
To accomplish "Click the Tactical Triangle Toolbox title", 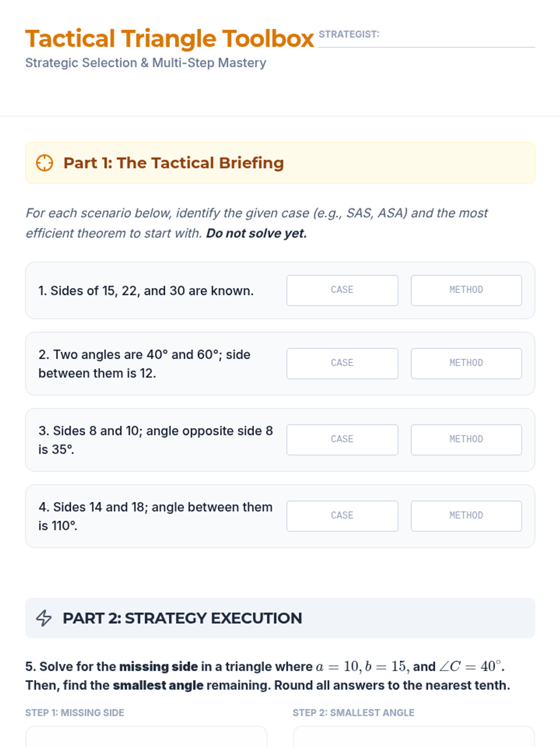I will [x=169, y=39].
